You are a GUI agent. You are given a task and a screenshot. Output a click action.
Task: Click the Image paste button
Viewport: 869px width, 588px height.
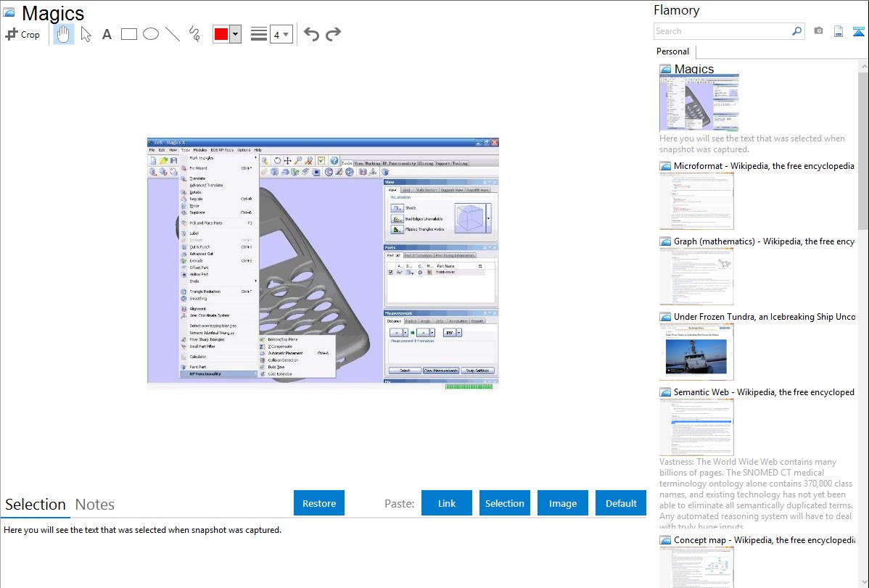pyautogui.click(x=562, y=503)
